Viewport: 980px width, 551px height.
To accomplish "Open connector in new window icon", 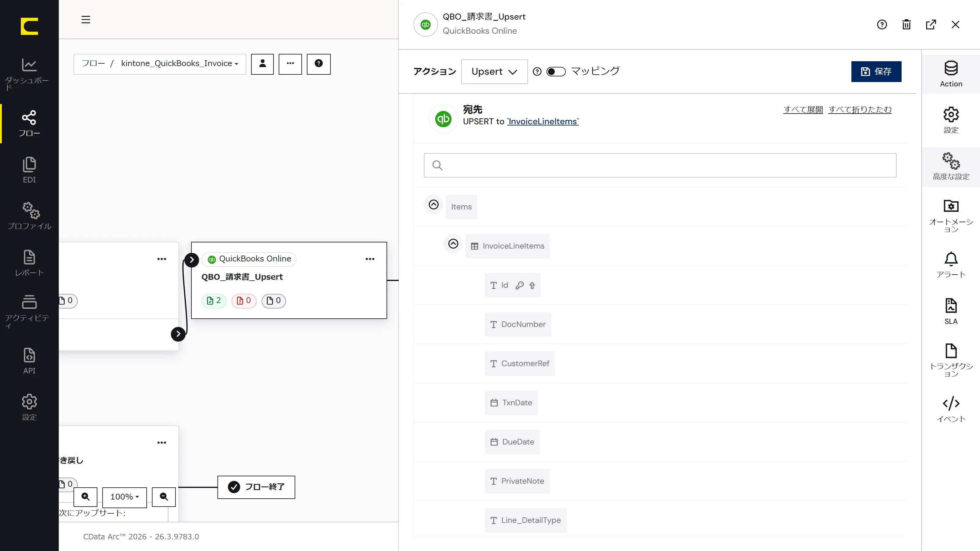I will click(x=931, y=24).
